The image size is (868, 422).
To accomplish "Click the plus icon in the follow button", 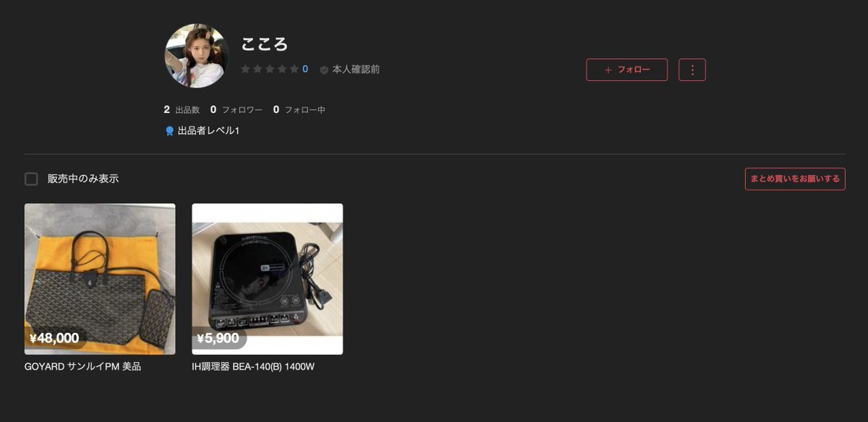I will [608, 70].
